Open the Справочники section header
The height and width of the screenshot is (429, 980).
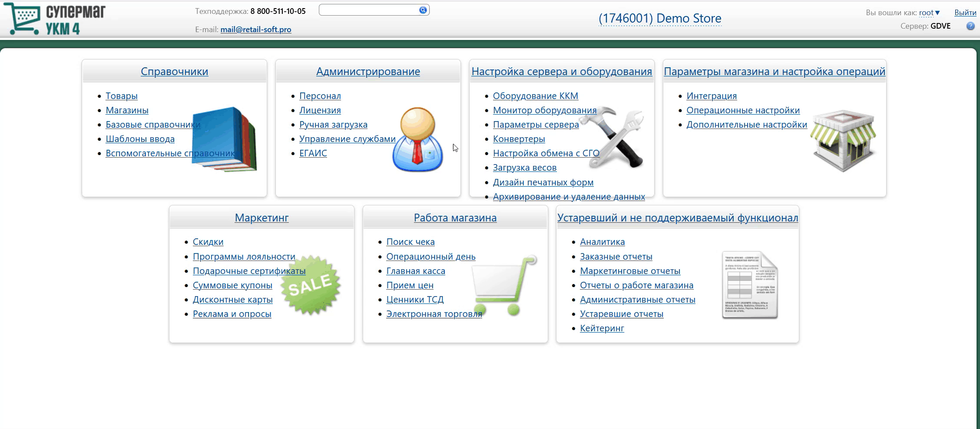(174, 71)
